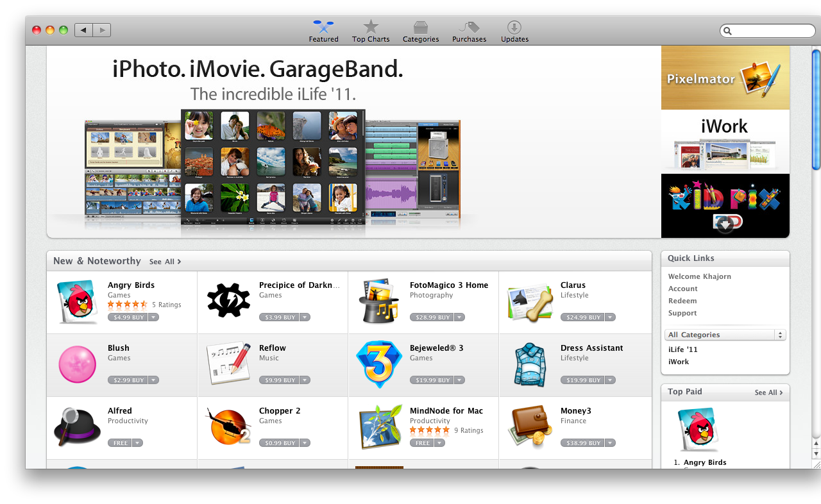Open the Updates tab
Screen dimensions: 821x504
pos(514,31)
